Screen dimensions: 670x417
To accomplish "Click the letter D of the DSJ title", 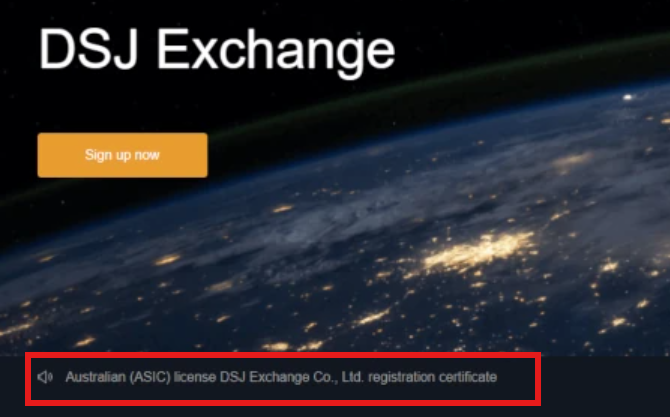I will tap(56, 48).
